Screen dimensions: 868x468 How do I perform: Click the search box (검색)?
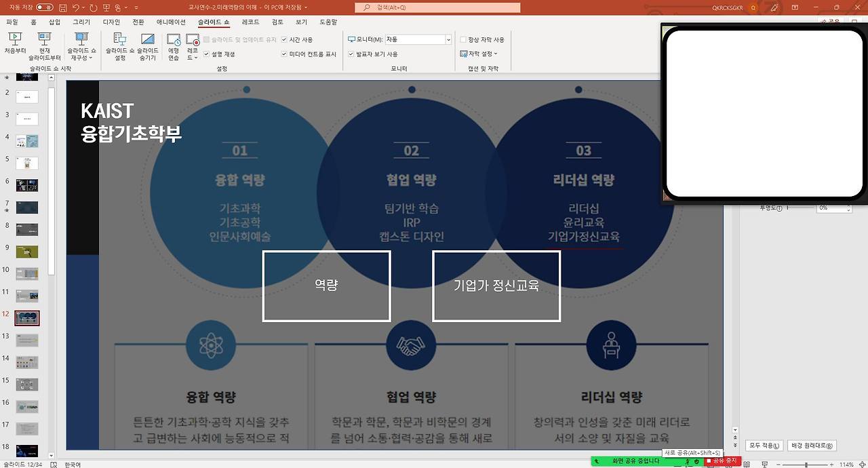[437, 7]
